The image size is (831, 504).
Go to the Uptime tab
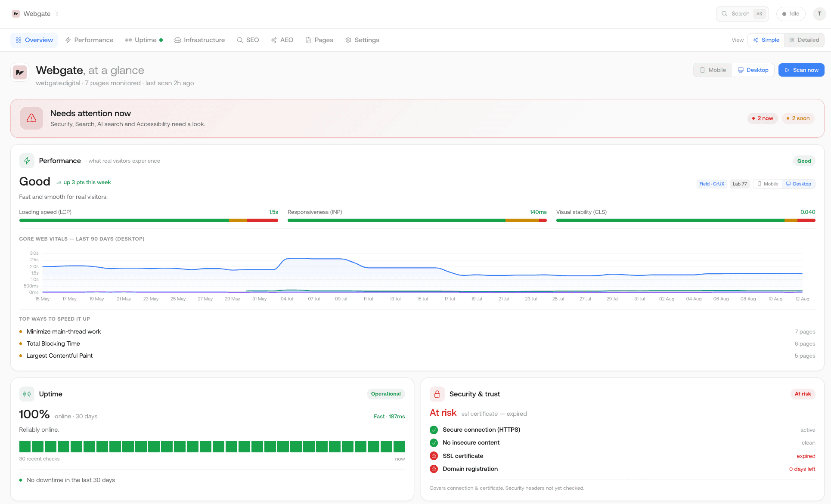pos(144,40)
